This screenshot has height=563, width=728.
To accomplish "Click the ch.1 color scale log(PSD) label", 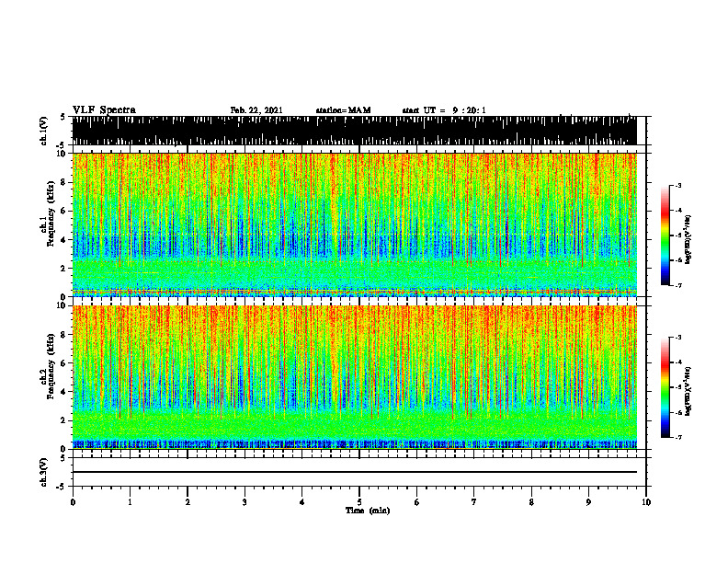I will [x=688, y=239].
